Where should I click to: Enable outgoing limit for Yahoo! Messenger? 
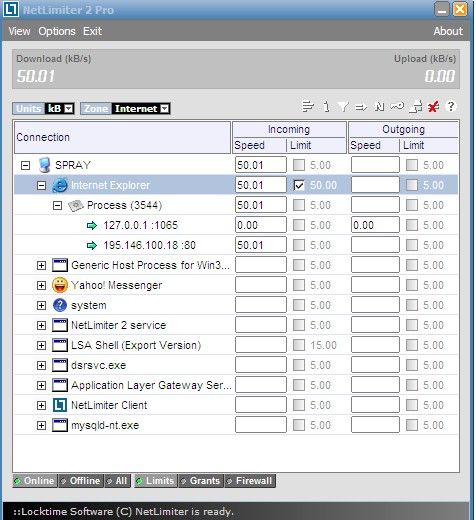point(412,285)
